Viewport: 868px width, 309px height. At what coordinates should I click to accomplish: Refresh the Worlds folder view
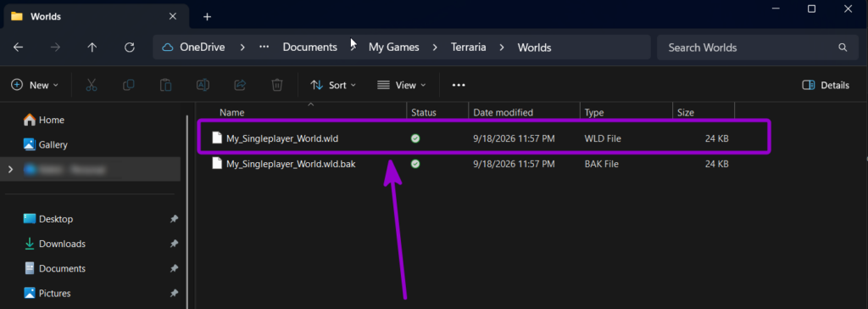pos(130,48)
